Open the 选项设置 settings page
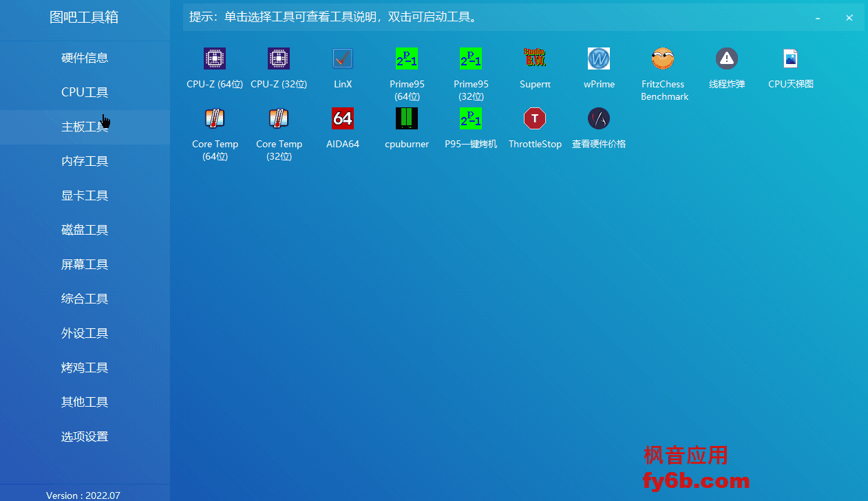Viewport: 868px width, 501px height. pyautogui.click(x=85, y=436)
